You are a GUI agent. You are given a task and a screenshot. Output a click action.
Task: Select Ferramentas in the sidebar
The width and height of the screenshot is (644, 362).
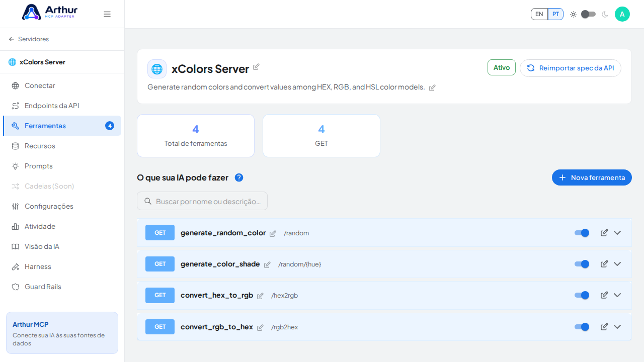62,126
